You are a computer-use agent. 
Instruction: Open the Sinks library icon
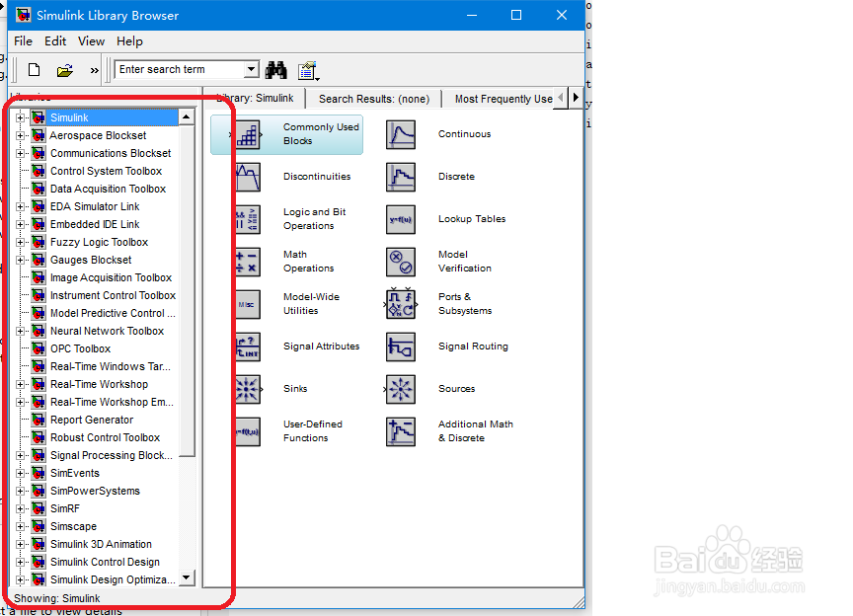[x=248, y=389]
